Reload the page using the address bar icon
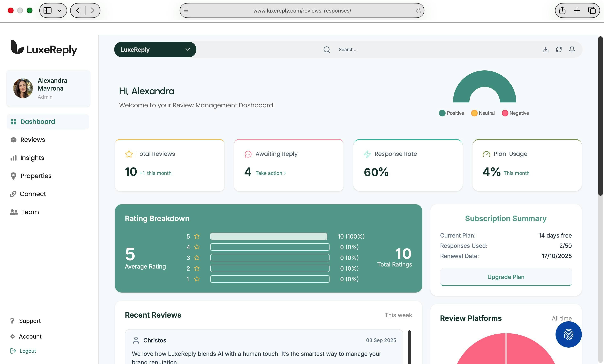 pyautogui.click(x=418, y=10)
